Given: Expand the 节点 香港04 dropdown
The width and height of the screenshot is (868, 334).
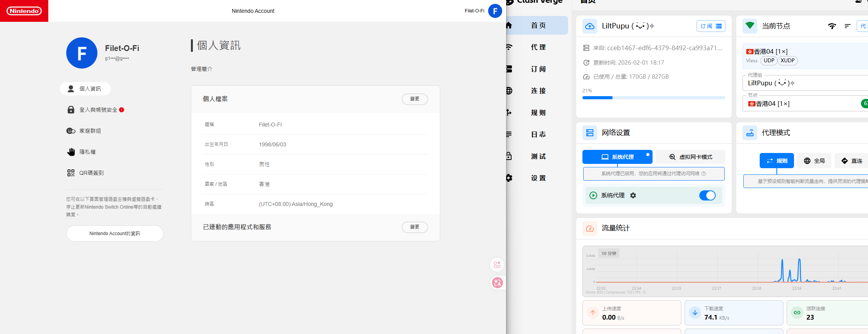Looking at the screenshot, I should click(803, 104).
